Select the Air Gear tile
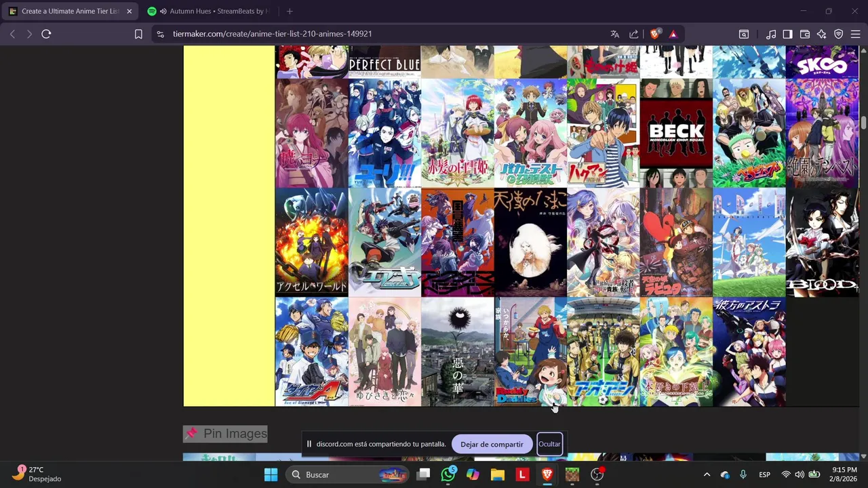 [x=384, y=243]
